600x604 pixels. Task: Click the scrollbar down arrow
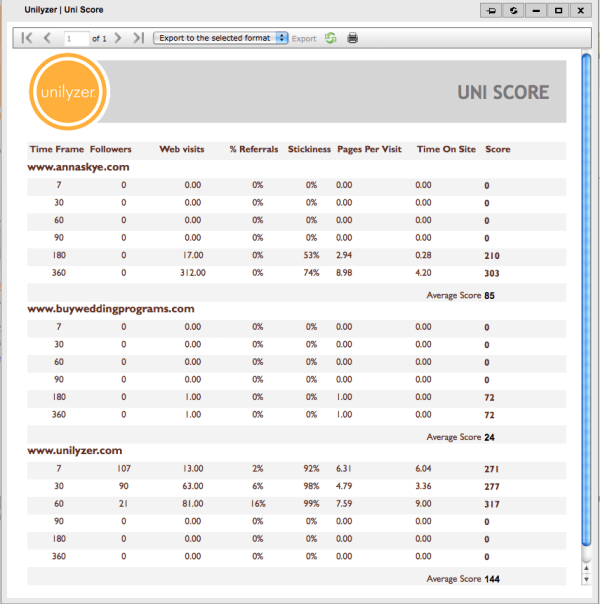(586, 579)
